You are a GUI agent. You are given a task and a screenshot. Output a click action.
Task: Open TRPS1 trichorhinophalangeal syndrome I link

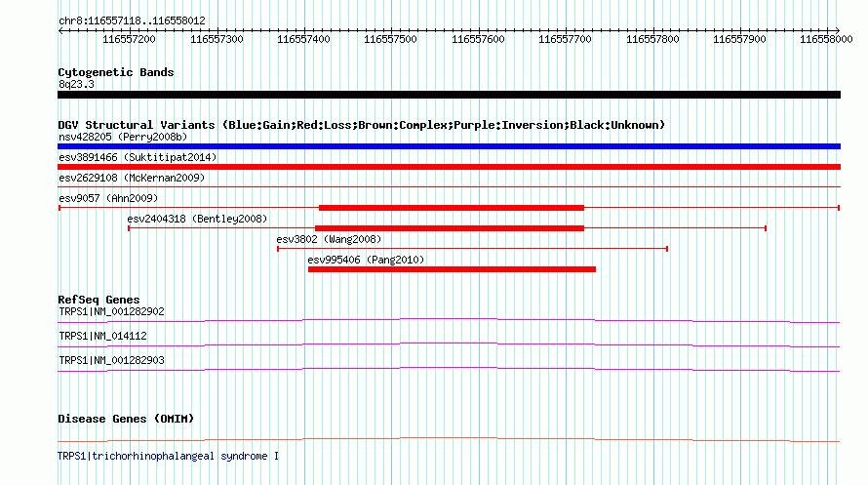click(169, 456)
